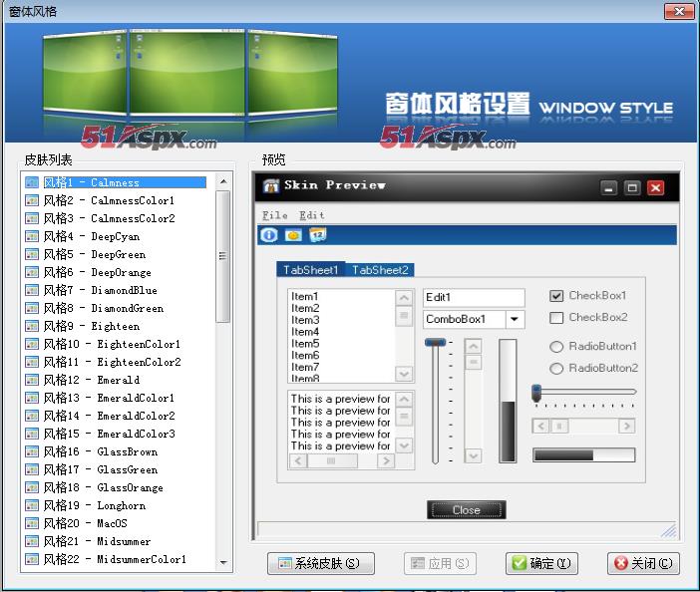700x592 pixels.
Task: Click standalone horizontal scrollbar right arrow
Action: pyautogui.click(x=627, y=426)
